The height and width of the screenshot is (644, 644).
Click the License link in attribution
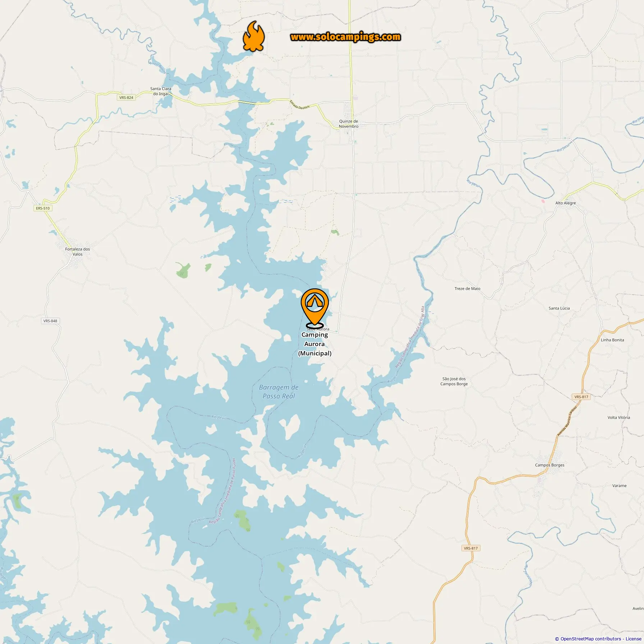click(633, 639)
